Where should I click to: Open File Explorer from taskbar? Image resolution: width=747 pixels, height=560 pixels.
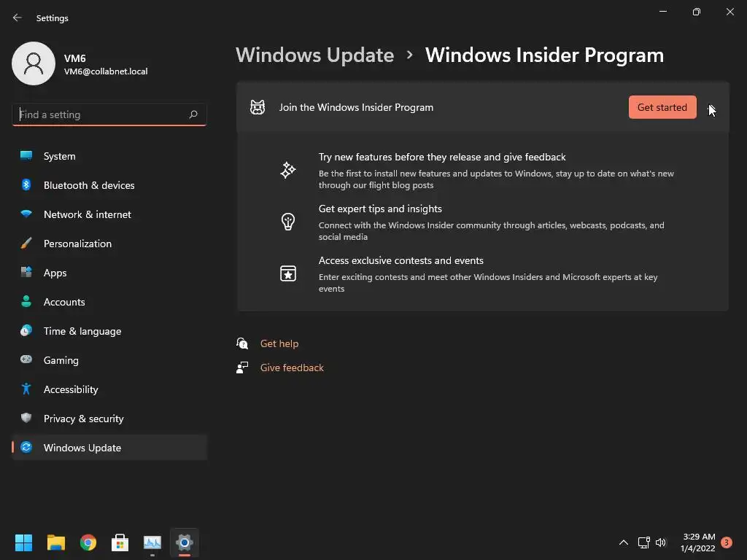pos(55,542)
